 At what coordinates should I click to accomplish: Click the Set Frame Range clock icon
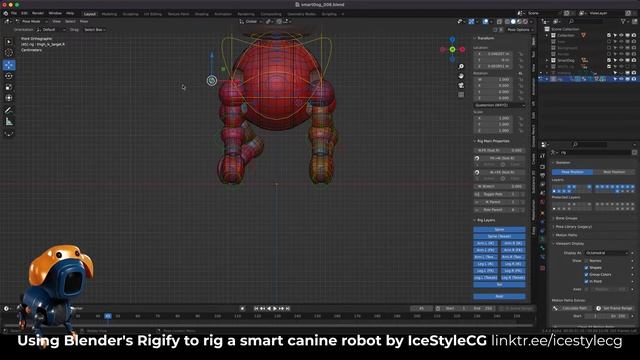pyautogui.click(x=598, y=308)
